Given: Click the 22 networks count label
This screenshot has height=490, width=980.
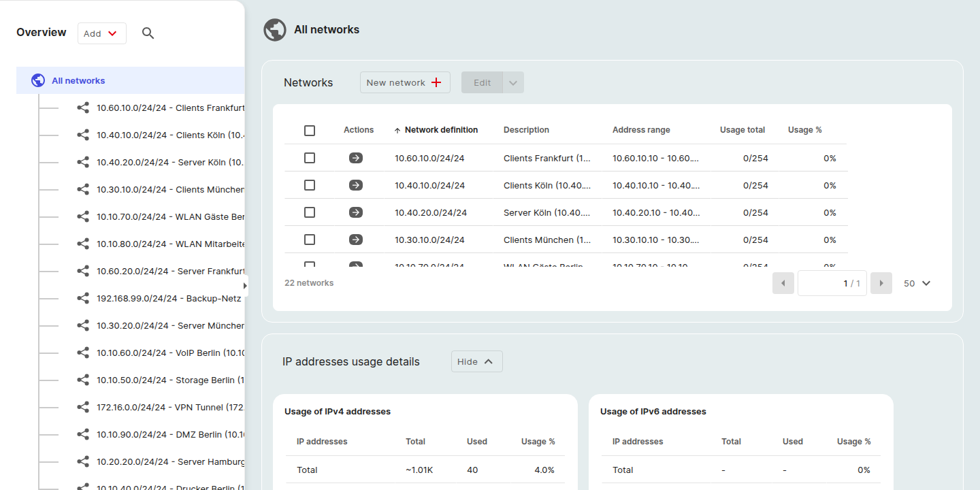Looking at the screenshot, I should tap(309, 283).
